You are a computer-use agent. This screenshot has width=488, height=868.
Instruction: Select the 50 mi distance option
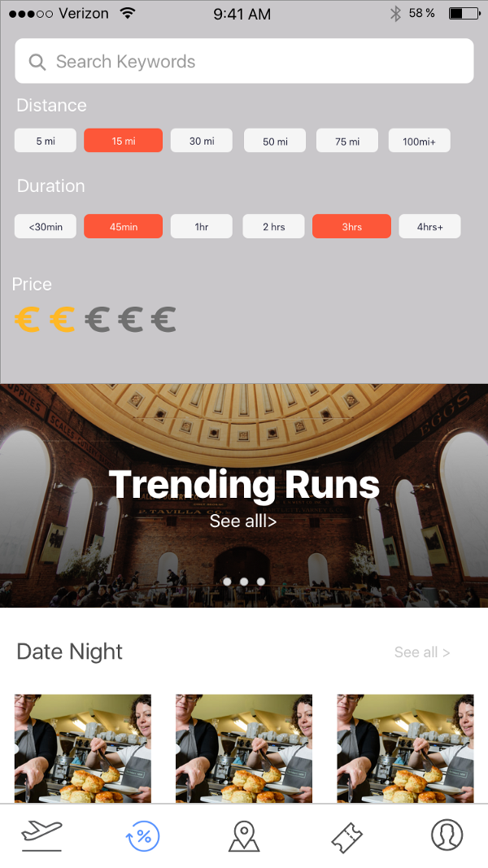click(x=275, y=141)
